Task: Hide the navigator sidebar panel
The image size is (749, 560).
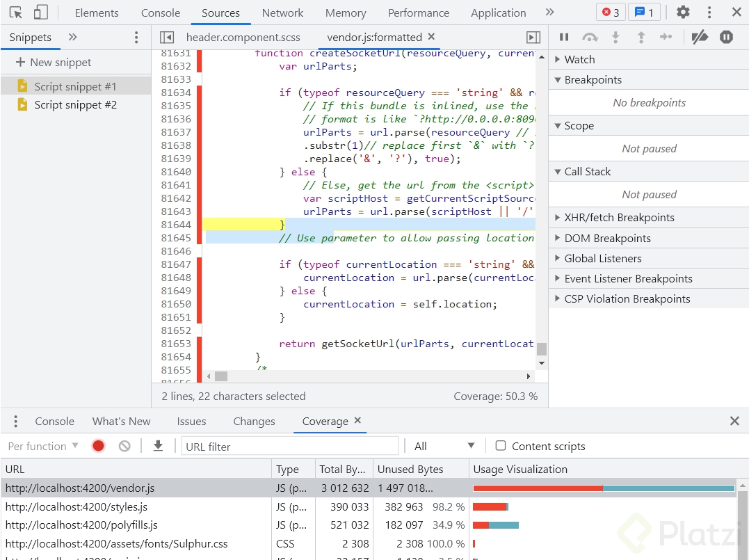Action: (167, 38)
